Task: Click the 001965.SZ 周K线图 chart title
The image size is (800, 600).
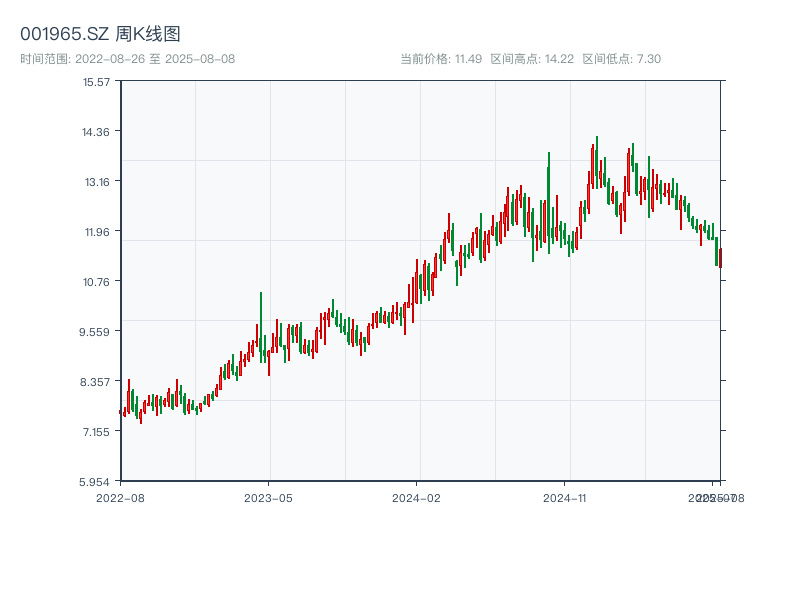Action: point(100,35)
